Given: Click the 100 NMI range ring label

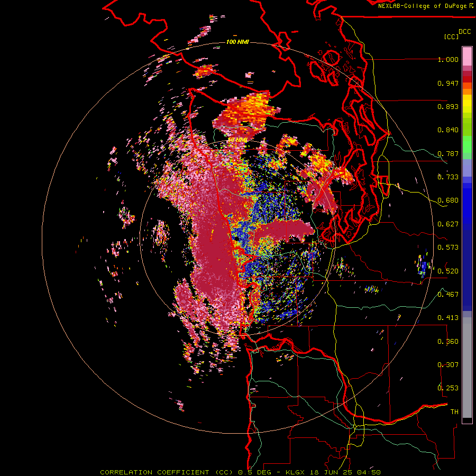Looking at the screenshot, I should [x=237, y=42].
